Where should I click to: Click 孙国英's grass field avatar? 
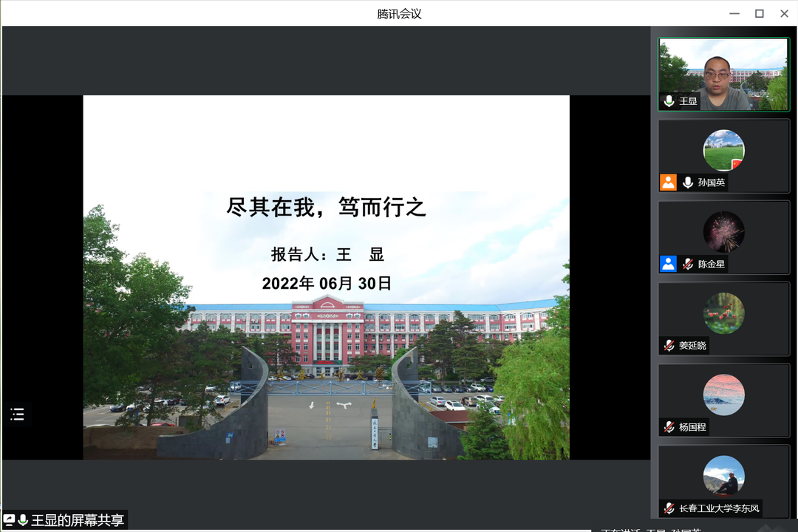coord(723,150)
